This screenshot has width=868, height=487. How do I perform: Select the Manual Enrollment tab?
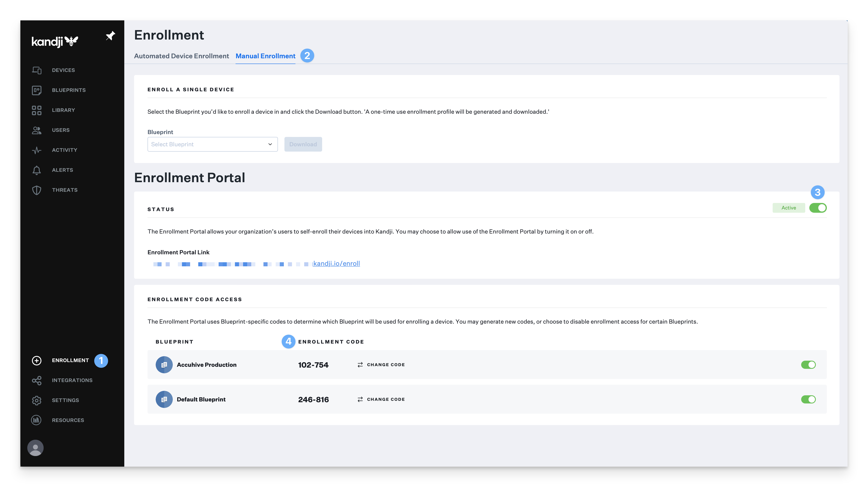265,56
